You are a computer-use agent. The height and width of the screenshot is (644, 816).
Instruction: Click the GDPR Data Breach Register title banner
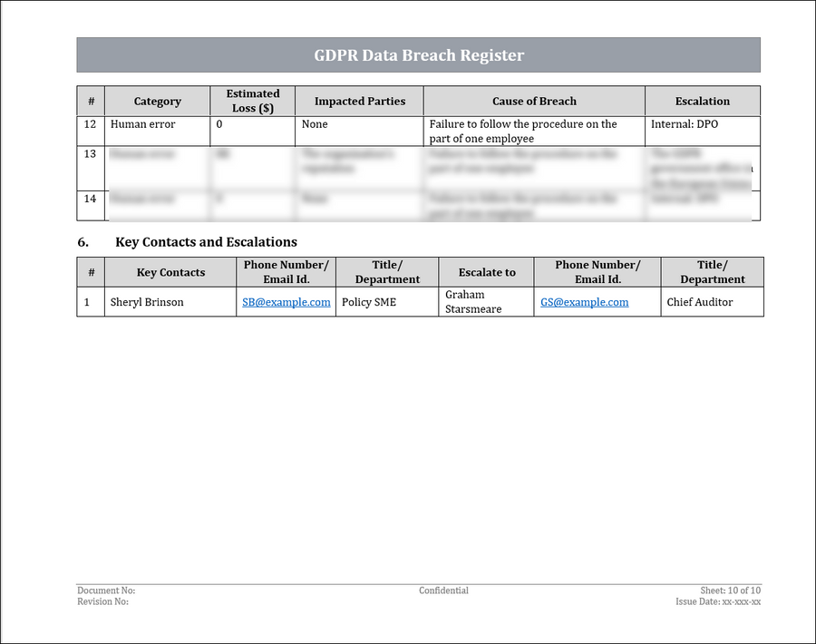tap(418, 54)
